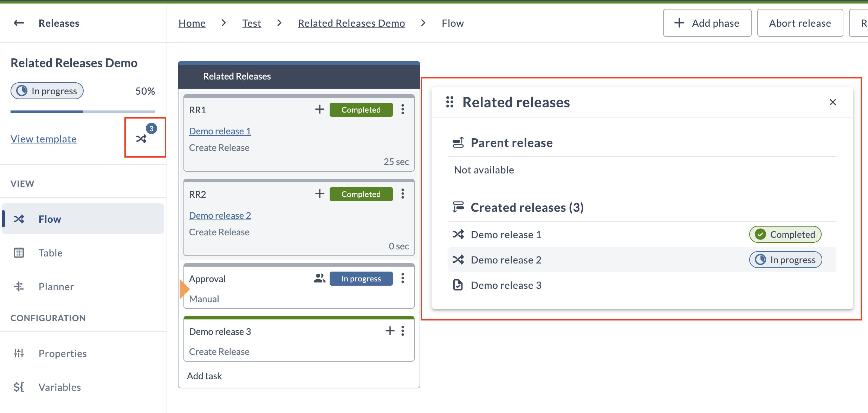Go to Home breadcrumb
This screenshot has width=868, height=413.
point(192,23)
